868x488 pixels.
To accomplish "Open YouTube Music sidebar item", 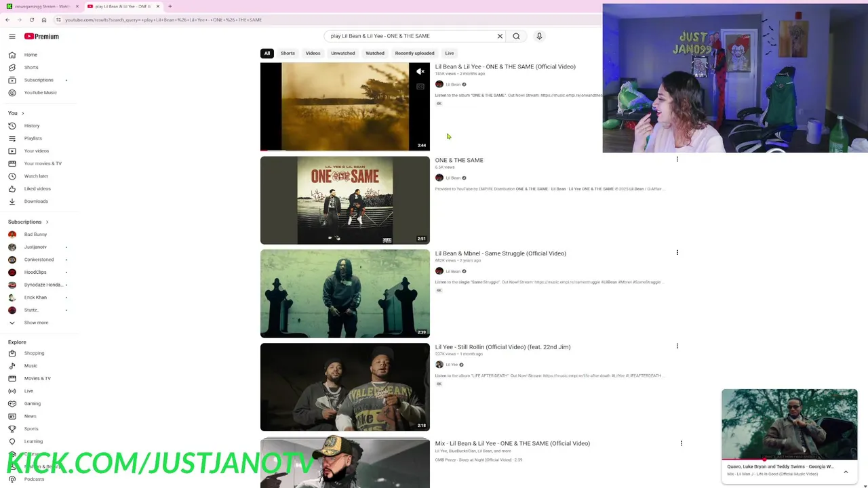I will (x=41, y=92).
